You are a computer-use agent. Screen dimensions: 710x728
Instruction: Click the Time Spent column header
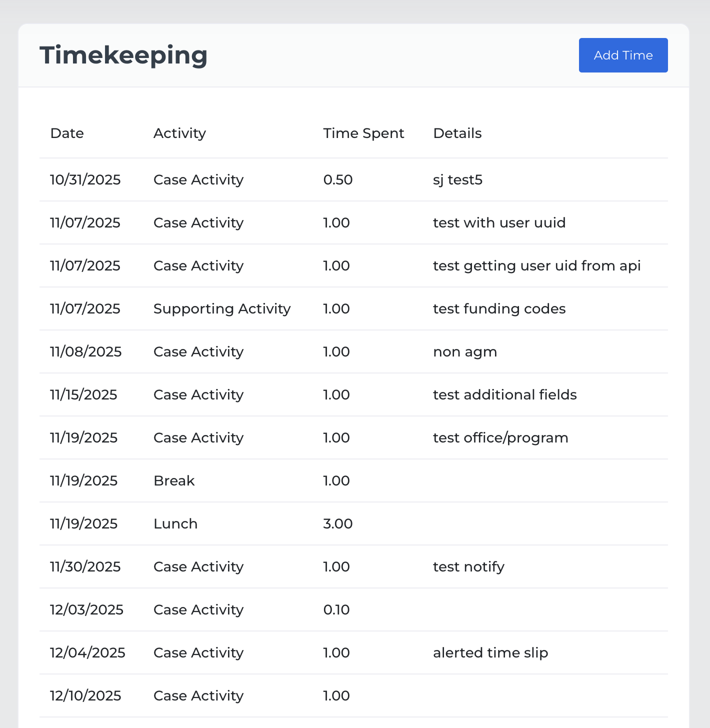pos(363,133)
